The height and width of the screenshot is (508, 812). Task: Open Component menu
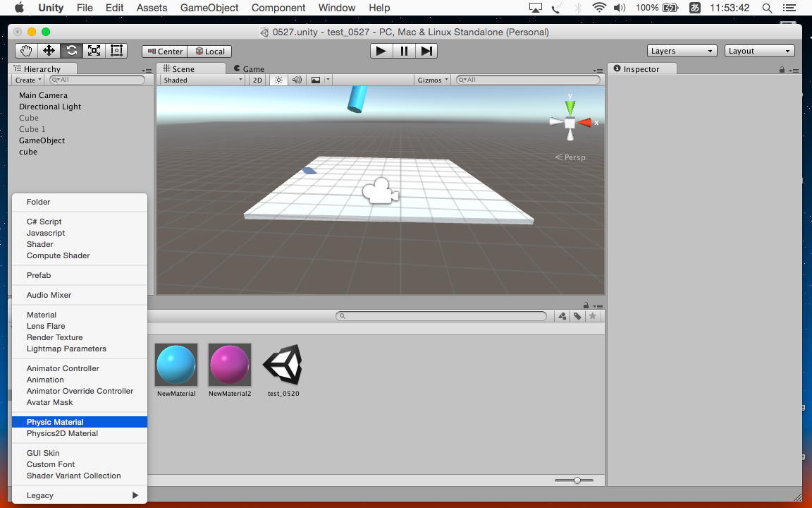(x=278, y=8)
